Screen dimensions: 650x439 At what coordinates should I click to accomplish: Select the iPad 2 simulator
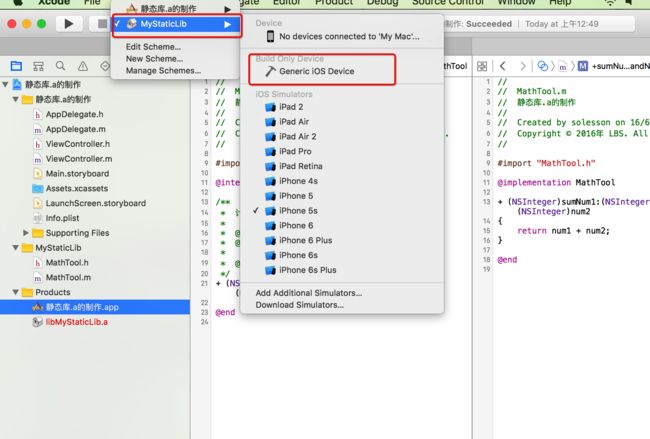tap(291, 107)
